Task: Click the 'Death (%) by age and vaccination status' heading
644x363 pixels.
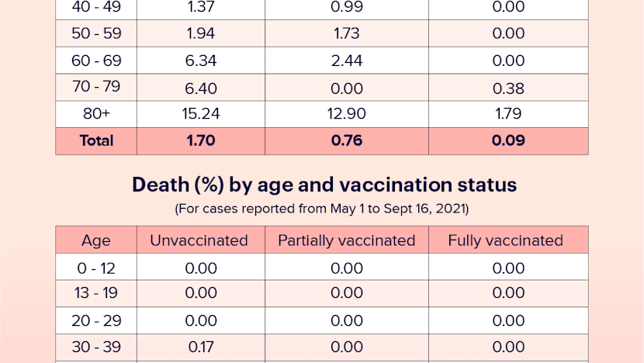Action: point(324,185)
